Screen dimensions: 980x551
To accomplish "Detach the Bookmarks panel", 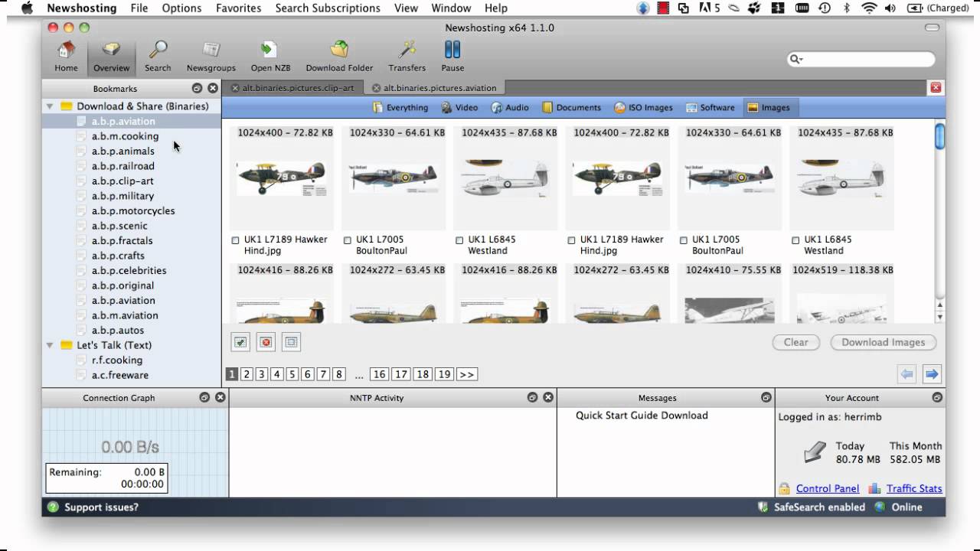I will (197, 88).
